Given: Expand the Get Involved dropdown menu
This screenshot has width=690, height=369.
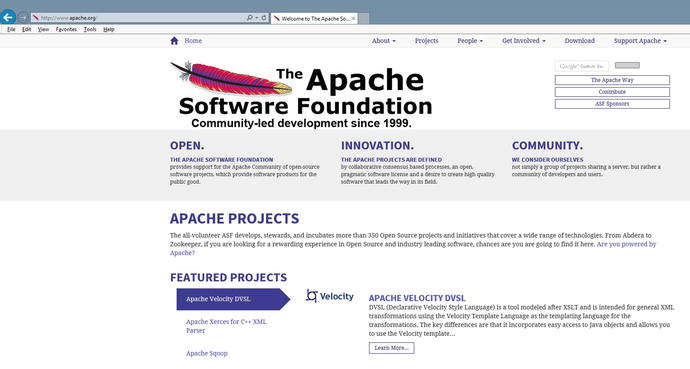Looking at the screenshot, I should coord(524,40).
